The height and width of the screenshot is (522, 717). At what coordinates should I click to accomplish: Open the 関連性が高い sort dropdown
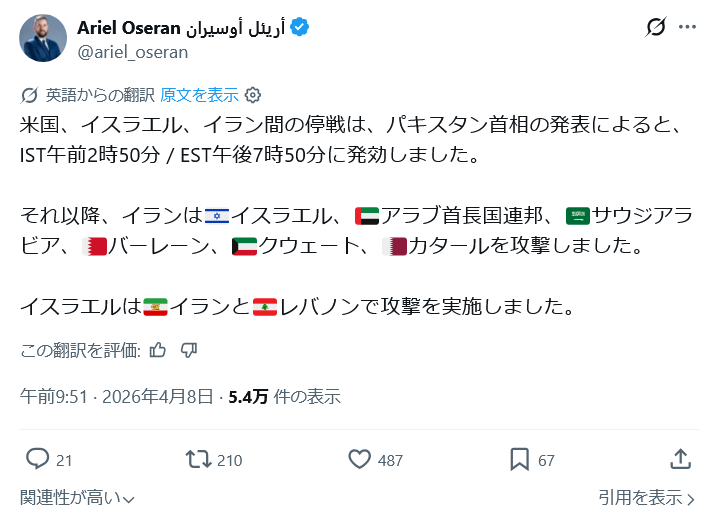pyautogui.click(x=77, y=498)
